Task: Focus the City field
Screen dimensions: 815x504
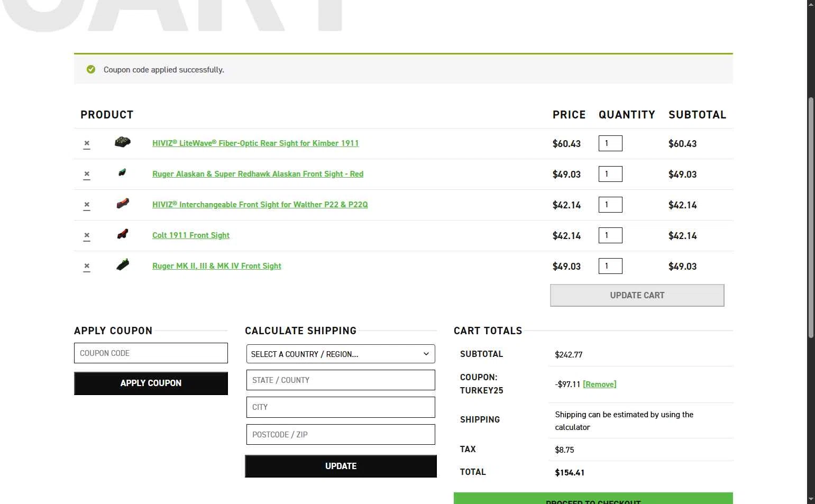Action: click(x=341, y=407)
